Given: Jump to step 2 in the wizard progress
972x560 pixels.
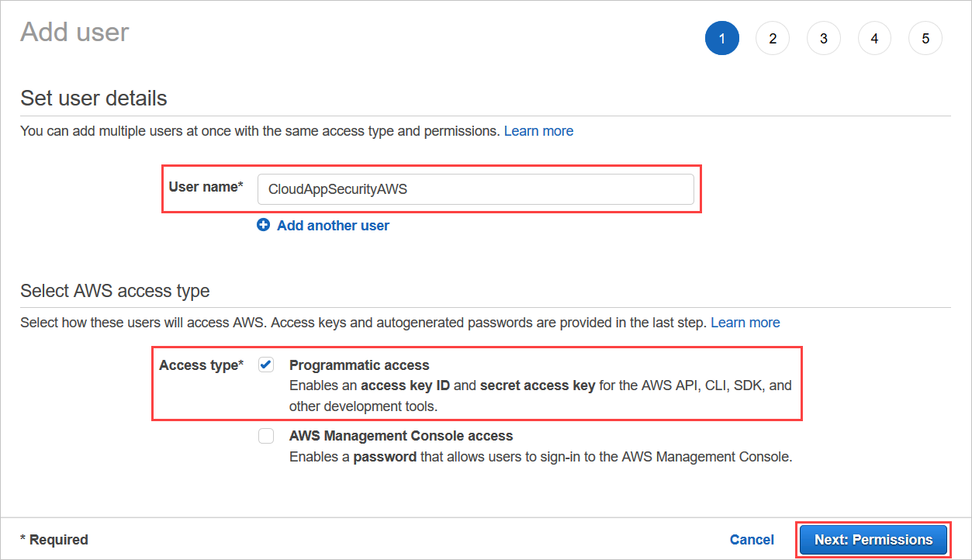Looking at the screenshot, I should (x=773, y=38).
